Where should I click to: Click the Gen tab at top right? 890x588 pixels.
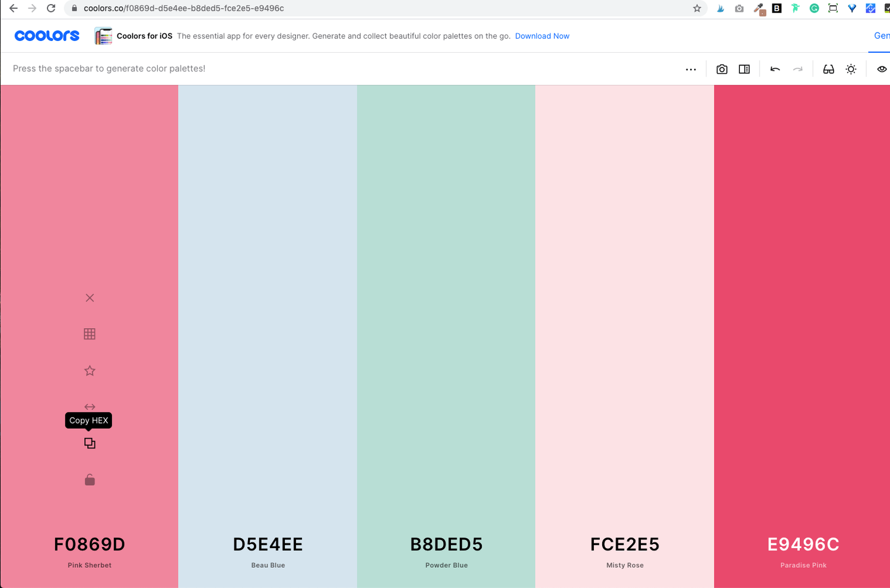coord(881,36)
